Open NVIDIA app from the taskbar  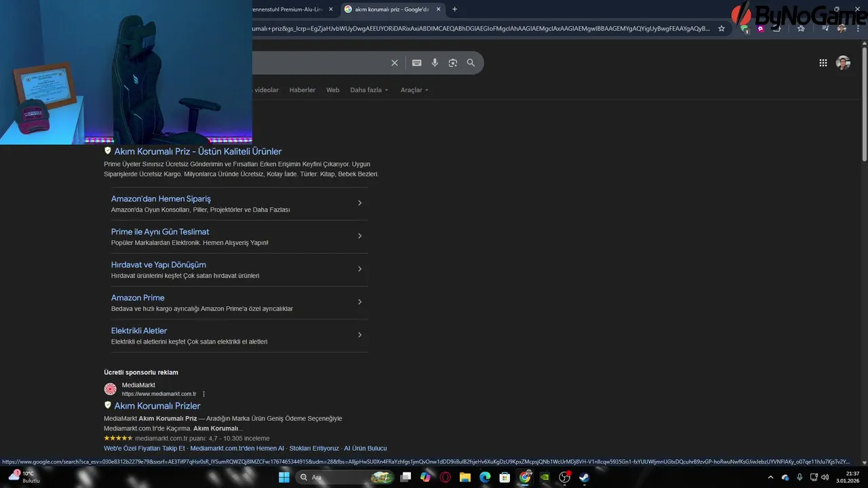point(545,477)
